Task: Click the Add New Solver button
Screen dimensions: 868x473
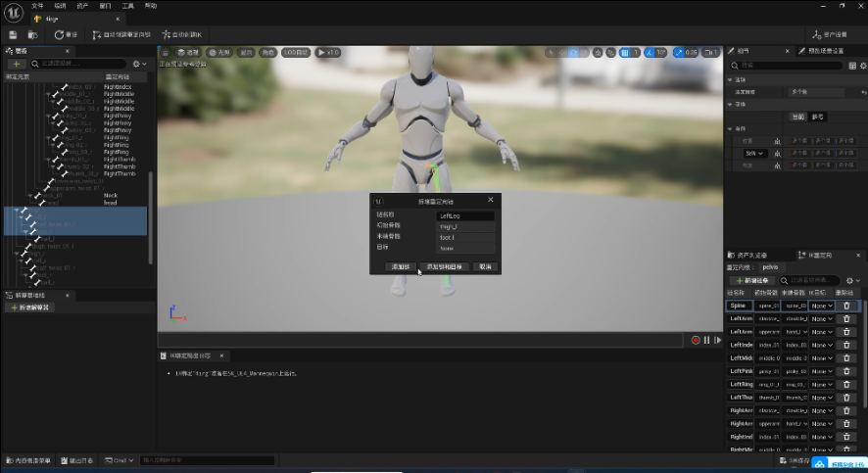Action: click(30, 307)
